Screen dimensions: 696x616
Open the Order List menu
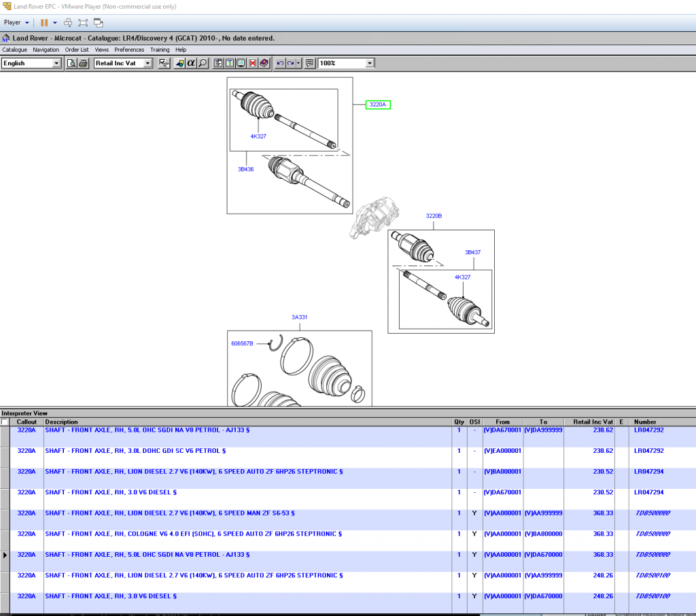(x=77, y=50)
